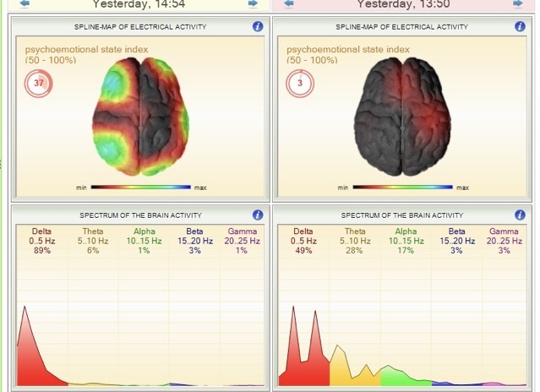Select Alpha 1% band in left spectrum
The width and height of the screenshot is (540, 392).
click(x=144, y=241)
